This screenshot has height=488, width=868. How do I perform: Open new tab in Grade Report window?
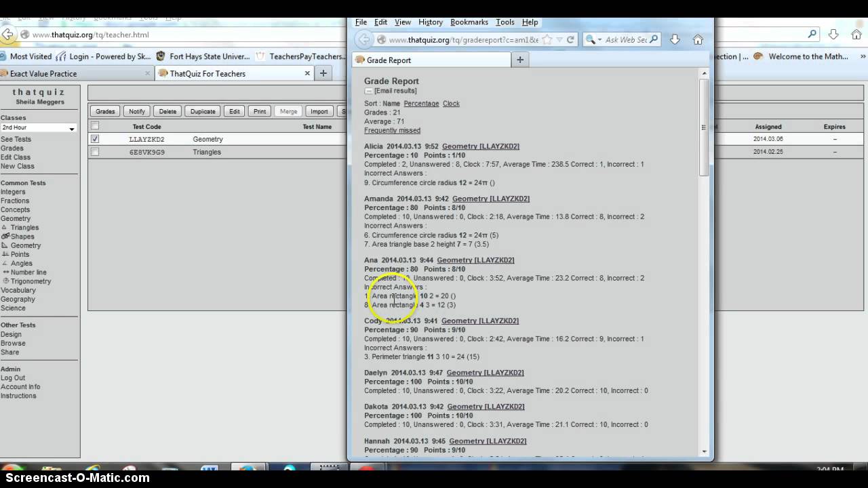tap(520, 60)
